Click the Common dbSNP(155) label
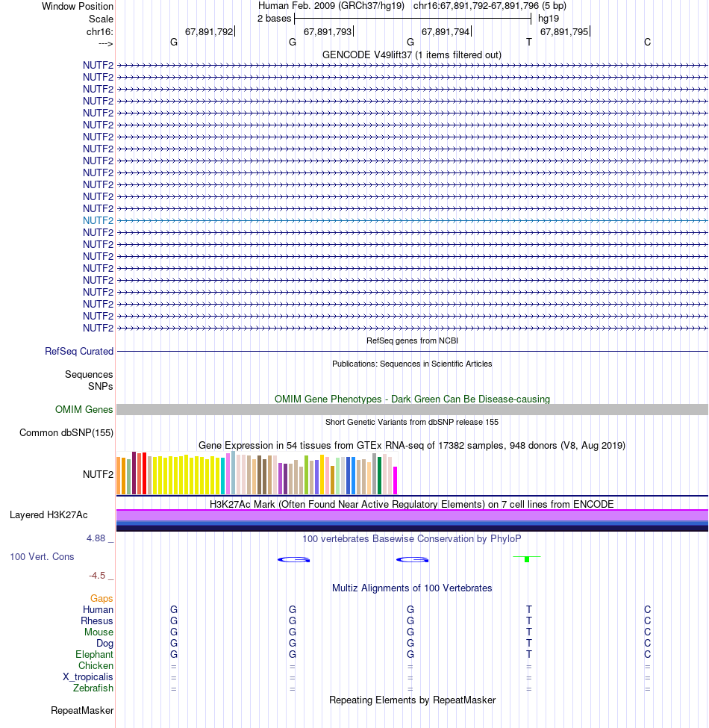Image resolution: width=709 pixels, height=728 pixels. click(66, 433)
